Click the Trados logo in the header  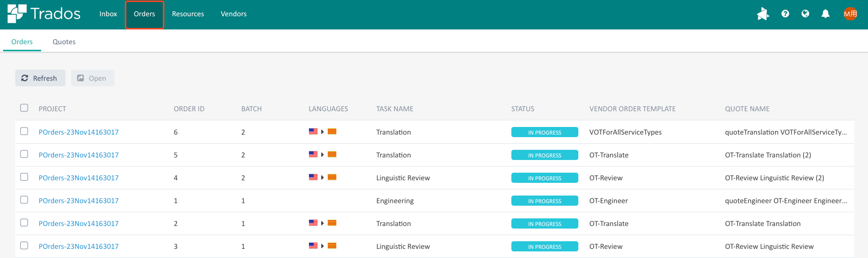[44, 14]
